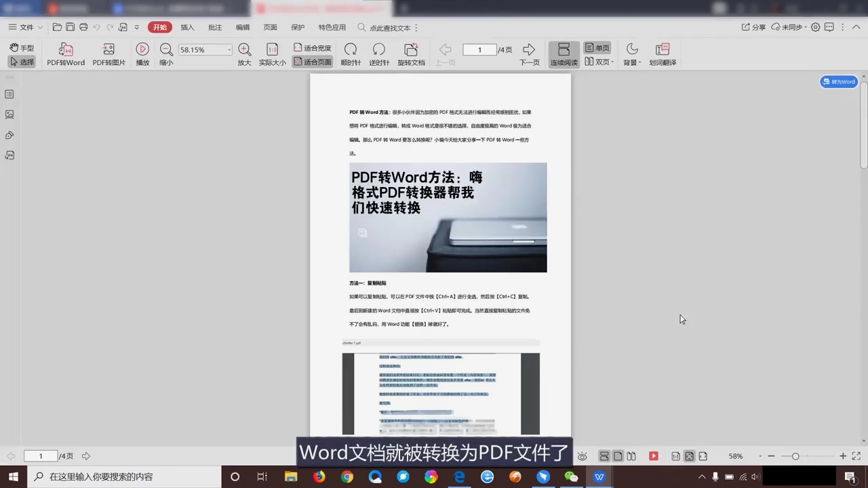This screenshot has width=868, height=488.
Task: Open the PDF转图片 converter
Action: [x=108, y=54]
